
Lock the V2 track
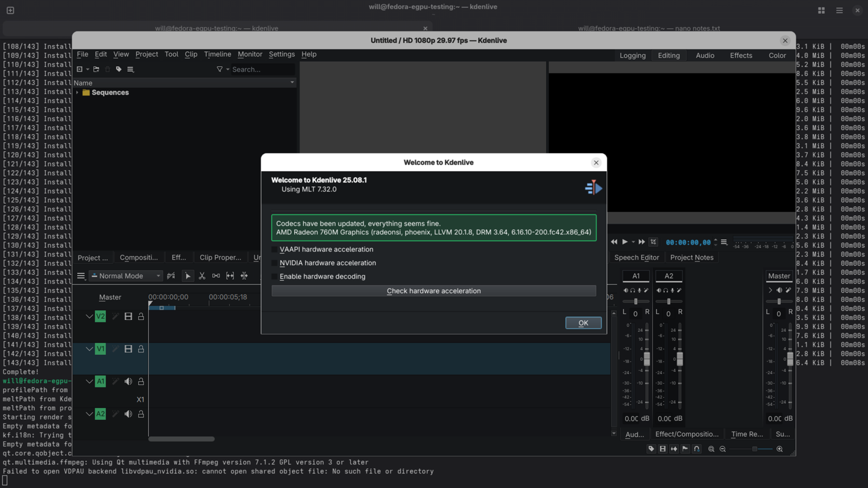tap(141, 316)
